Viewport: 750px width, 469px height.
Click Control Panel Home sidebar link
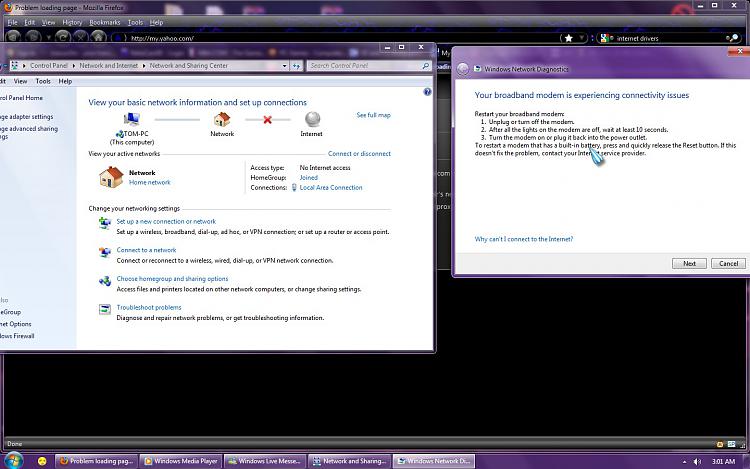pos(21,98)
